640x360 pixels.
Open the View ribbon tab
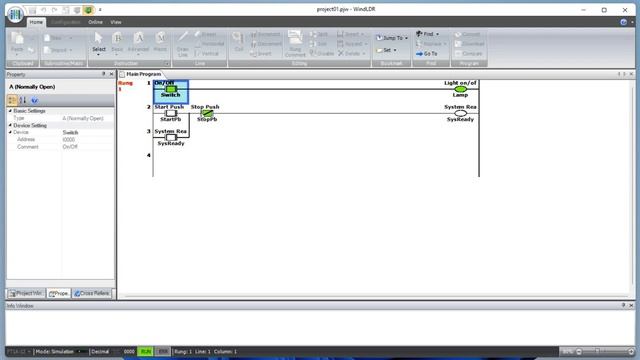(x=116, y=22)
